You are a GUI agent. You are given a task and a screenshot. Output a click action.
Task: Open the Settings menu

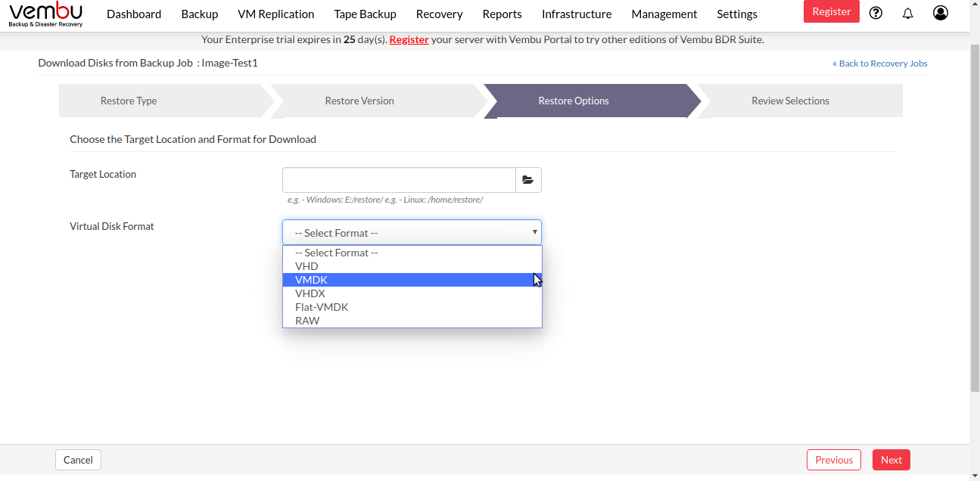pos(737,14)
